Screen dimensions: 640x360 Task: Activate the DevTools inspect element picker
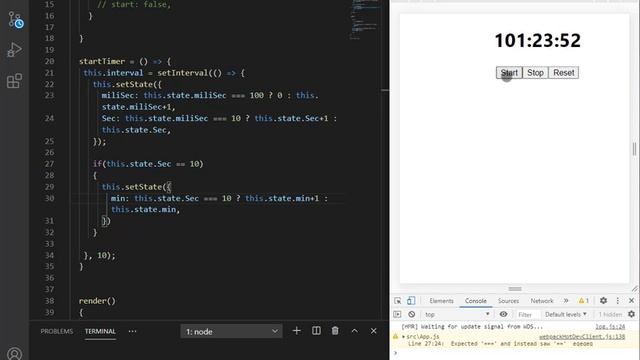[398, 301]
